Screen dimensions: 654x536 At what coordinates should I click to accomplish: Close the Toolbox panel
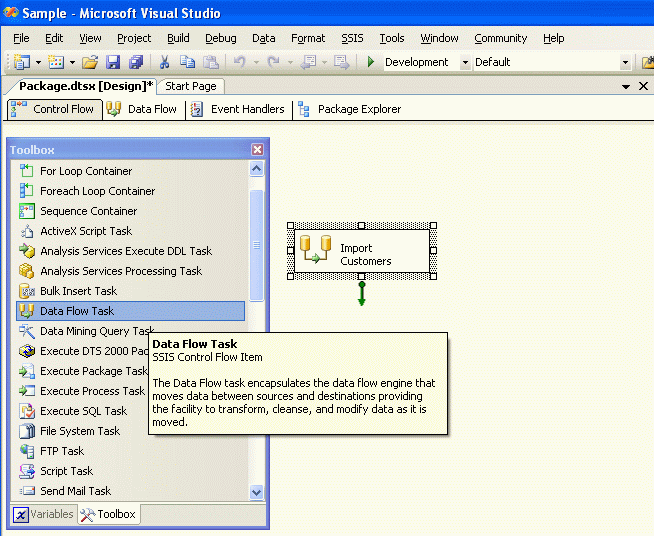tap(257, 149)
